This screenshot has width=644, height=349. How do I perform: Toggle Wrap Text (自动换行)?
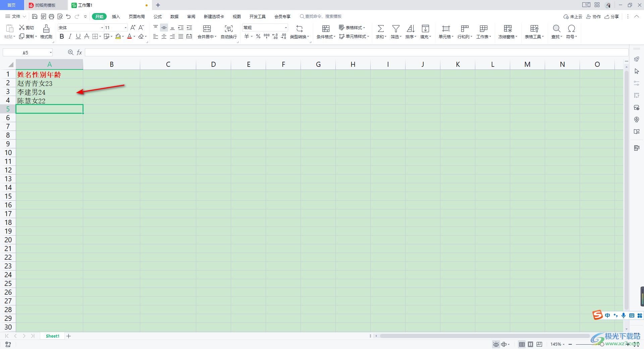pos(229,32)
